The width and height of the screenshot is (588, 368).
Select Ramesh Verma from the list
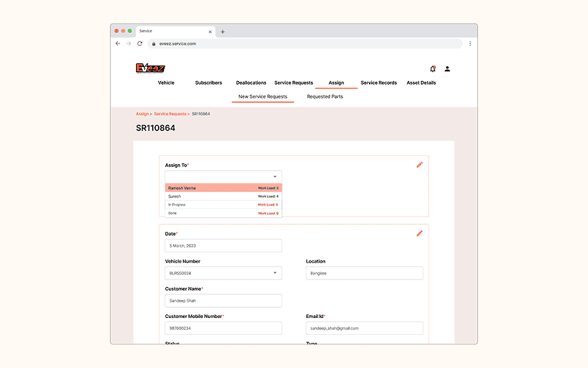(x=223, y=188)
